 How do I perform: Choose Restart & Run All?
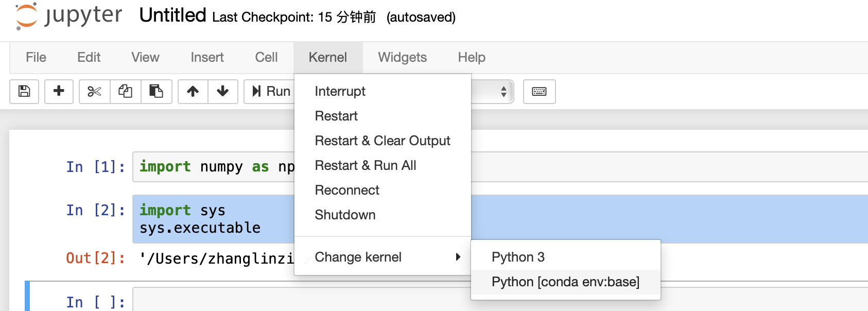[x=365, y=165]
